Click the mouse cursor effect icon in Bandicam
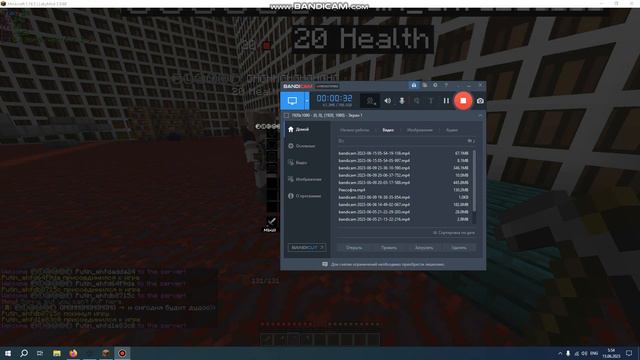This screenshot has width=640, height=360. (416, 101)
